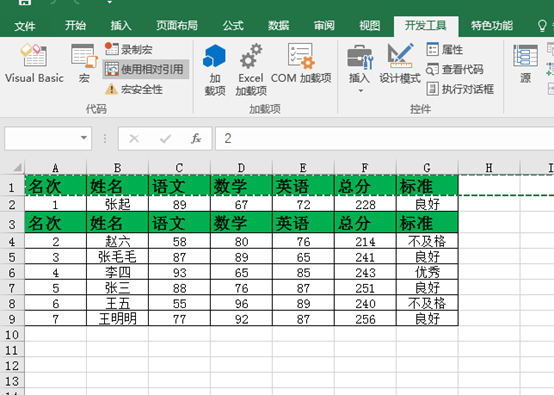Select row 10 header
The height and width of the screenshot is (395, 554).
(12, 335)
